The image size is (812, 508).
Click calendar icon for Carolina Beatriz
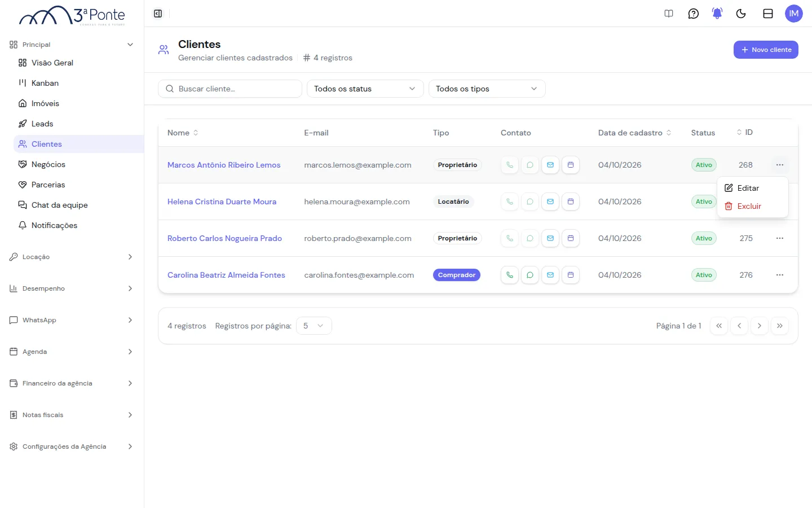[571, 275]
